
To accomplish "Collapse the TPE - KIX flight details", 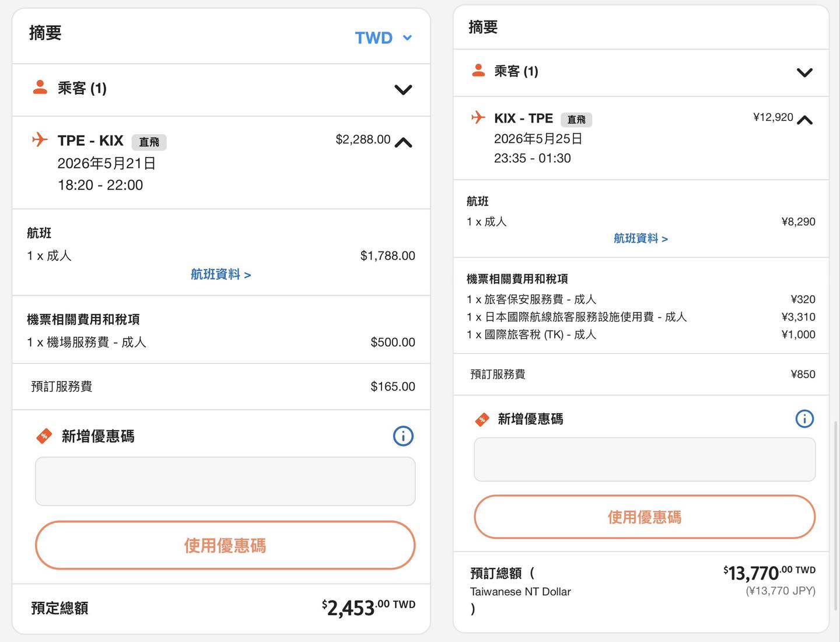I will (x=403, y=142).
